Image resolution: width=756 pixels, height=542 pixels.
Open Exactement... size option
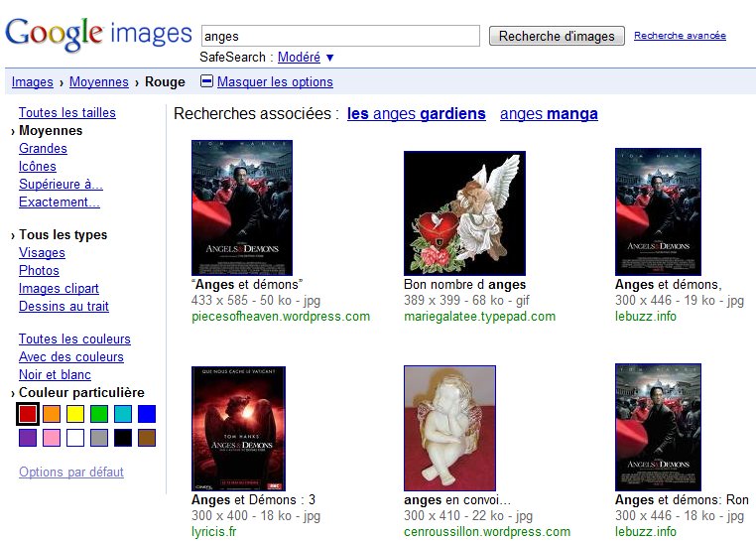coord(60,202)
